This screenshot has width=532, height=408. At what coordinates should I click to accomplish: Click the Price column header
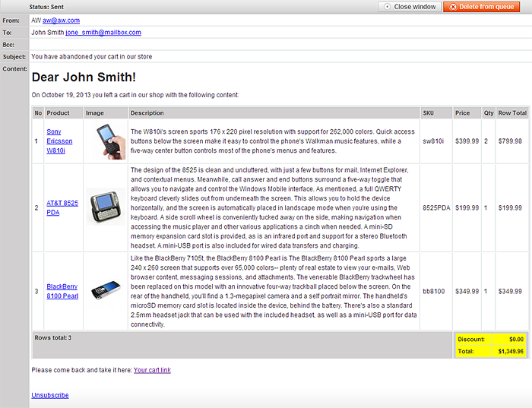coord(467,113)
